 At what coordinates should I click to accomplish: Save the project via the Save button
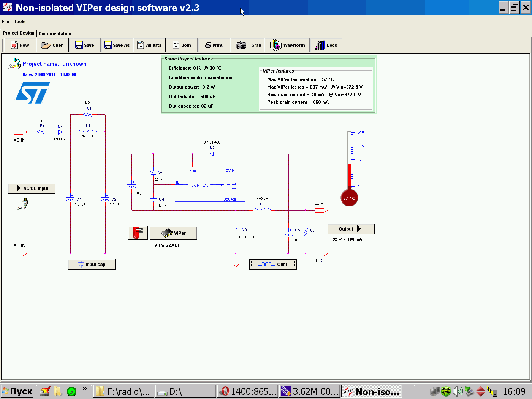pos(85,45)
